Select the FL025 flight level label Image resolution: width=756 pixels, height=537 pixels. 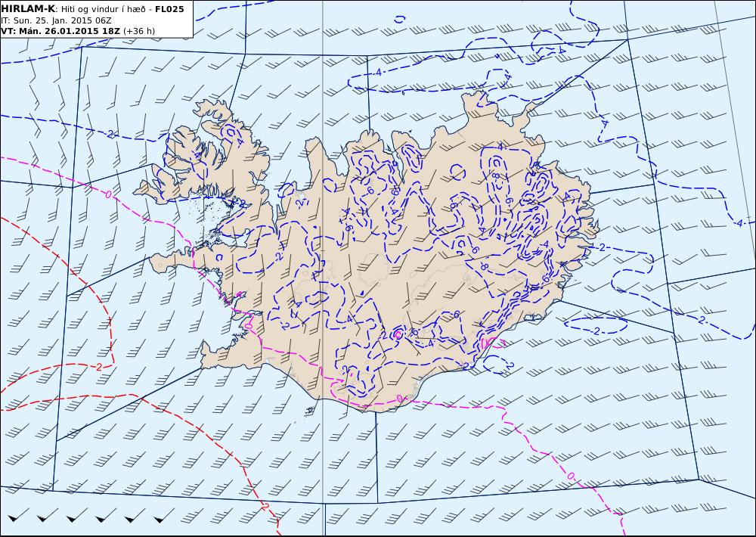[x=169, y=9]
